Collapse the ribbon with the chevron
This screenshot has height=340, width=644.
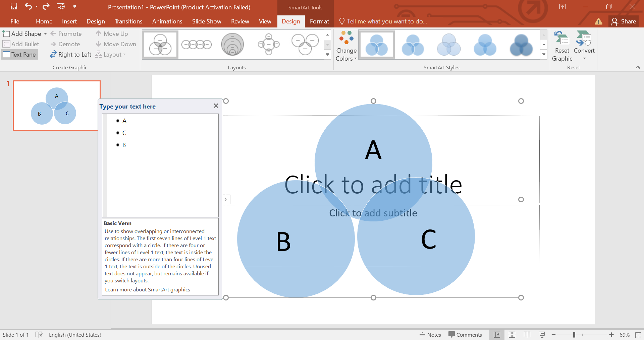pyautogui.click(x=638, y=67)
